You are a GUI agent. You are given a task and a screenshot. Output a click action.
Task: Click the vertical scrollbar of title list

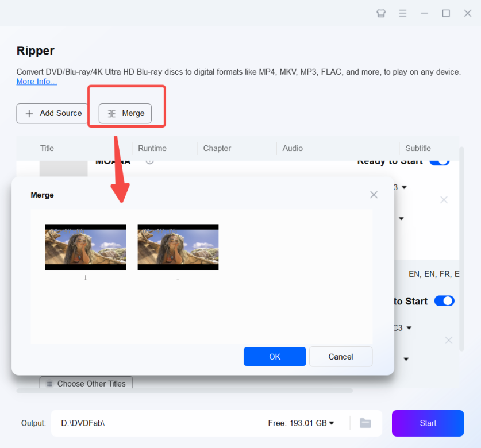(x=461, y=249)
